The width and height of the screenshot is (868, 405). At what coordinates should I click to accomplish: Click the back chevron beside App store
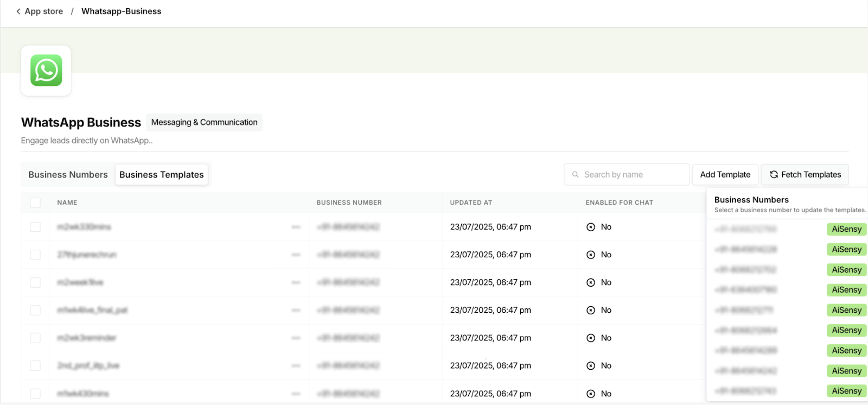click(x=18, y=11)
